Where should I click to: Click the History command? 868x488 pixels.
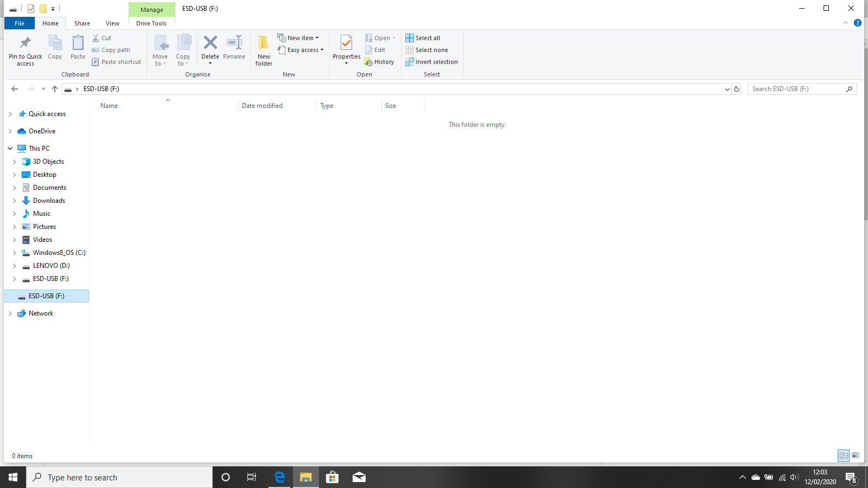tap(379, 62)
